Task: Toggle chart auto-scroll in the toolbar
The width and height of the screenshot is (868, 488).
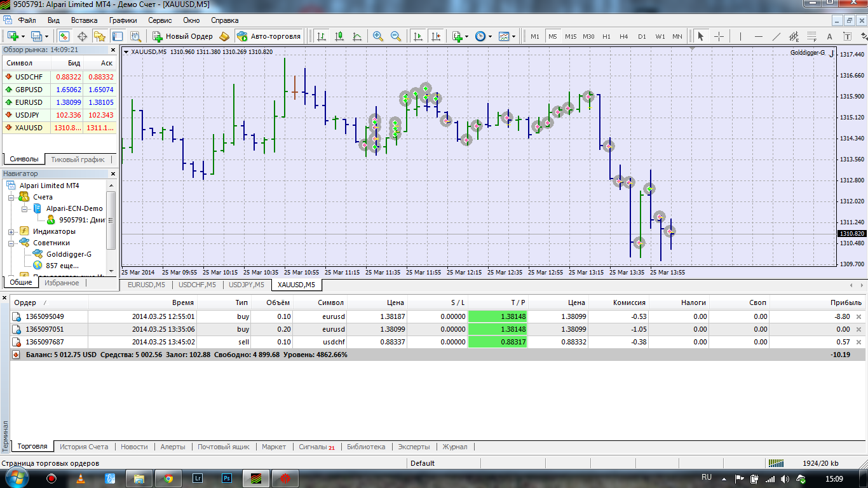Action: pyautogui.click(x=417, y=36)
